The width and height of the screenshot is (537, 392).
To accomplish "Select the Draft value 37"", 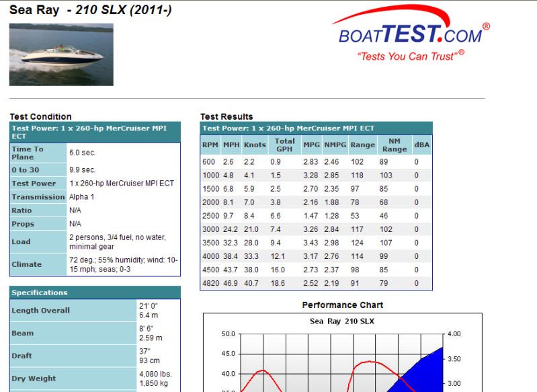I will coord(144,351).
